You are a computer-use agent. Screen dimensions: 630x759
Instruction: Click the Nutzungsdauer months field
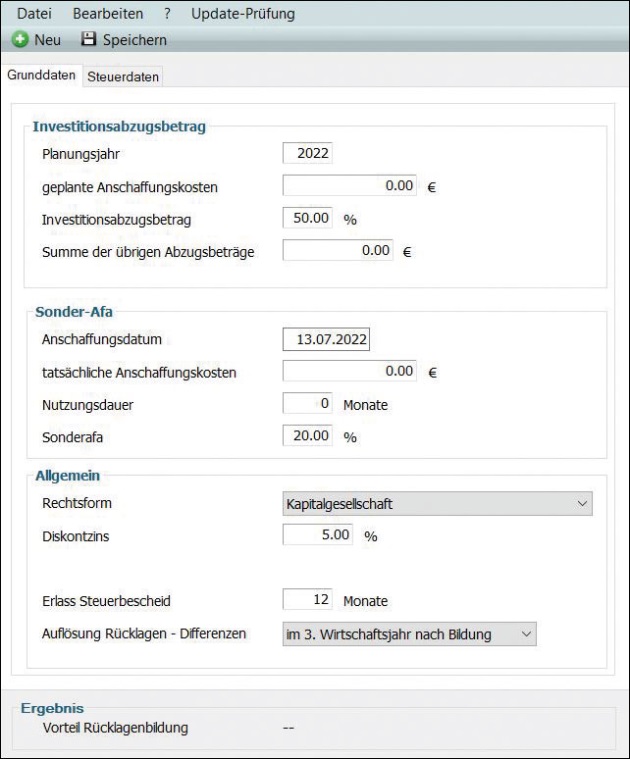pyautogui.click(x=309, y=404)
